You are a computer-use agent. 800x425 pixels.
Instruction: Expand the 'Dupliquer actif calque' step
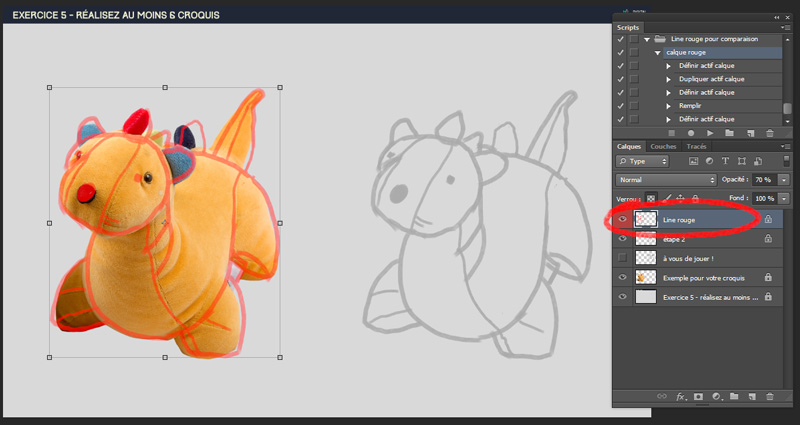668,79
